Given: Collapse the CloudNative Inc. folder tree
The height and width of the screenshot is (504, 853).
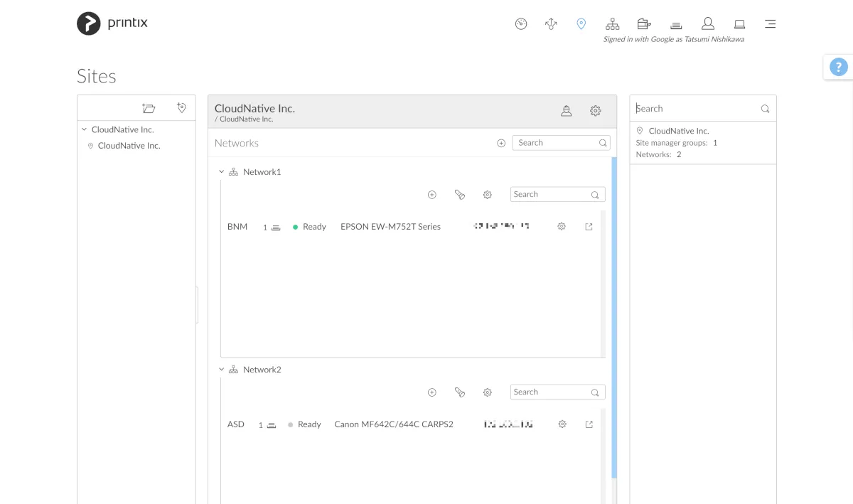Looking at the screenshot, I should tap(85, 130).
